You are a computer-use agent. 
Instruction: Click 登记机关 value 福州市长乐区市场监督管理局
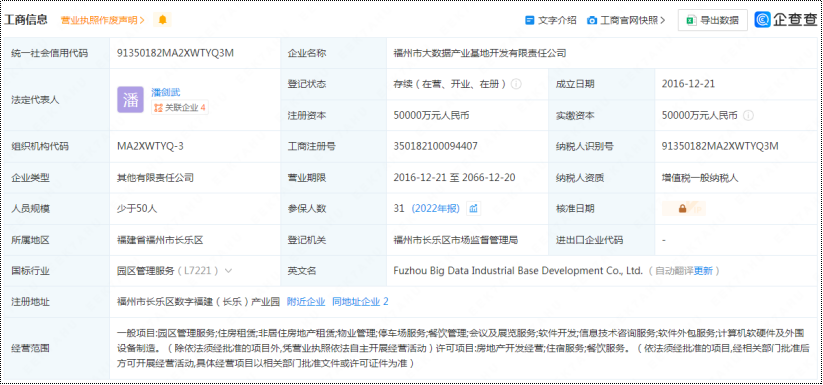(456, 240)
